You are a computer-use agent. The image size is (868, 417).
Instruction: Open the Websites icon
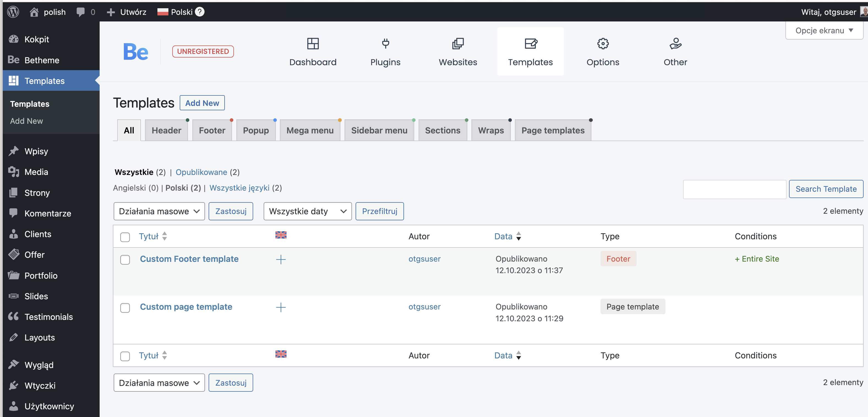pos(458,43)
